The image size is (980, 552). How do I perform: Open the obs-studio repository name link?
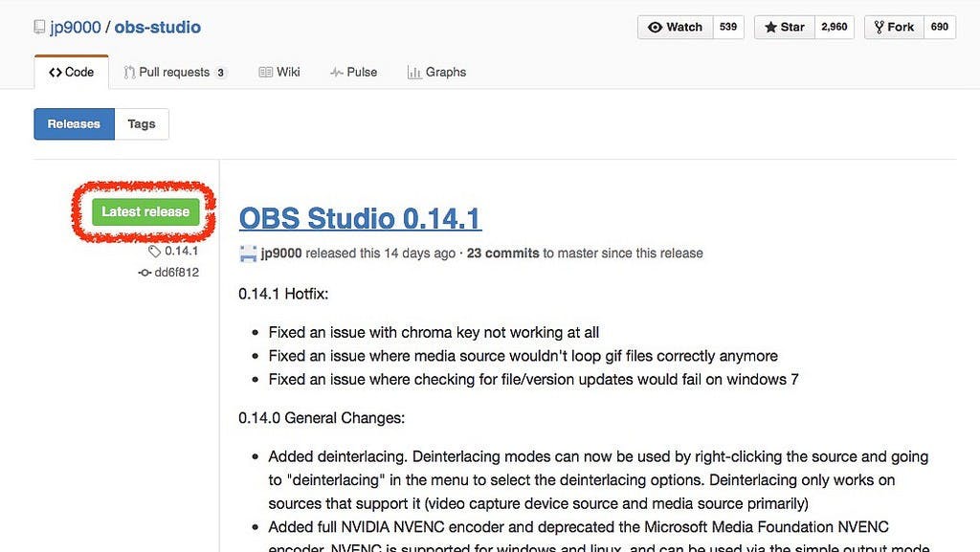coord(157,27)
